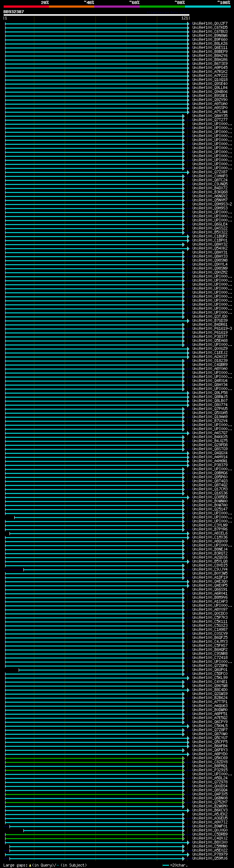
Task: Click hit UniRef100_Q00UZ9
Action: click(210, 348)
